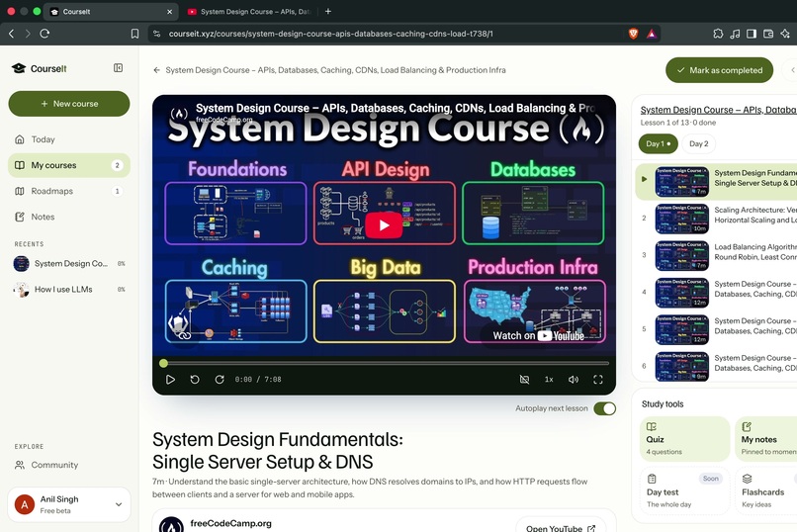This screenshot has height=532, width=797.
Task: Open recent course How I use LLMs
Action: [x=69, y=289]
